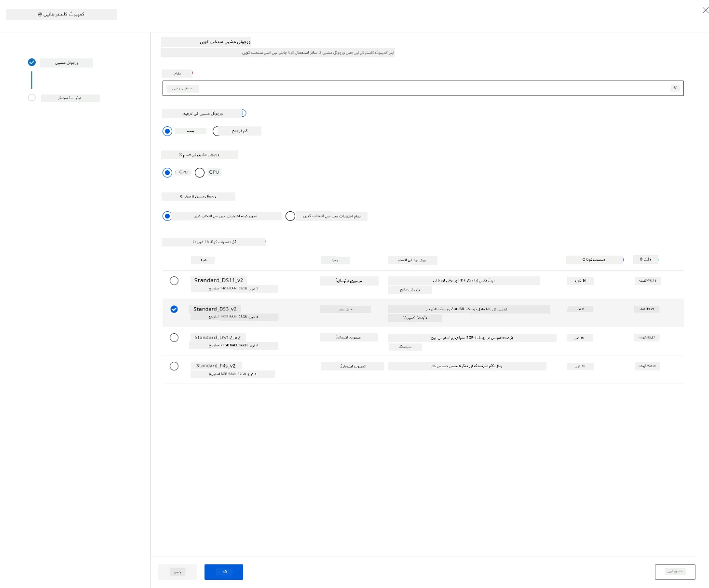Click the total available quota 16 cores text
This screenshot has height=588, width=709.
214,242
